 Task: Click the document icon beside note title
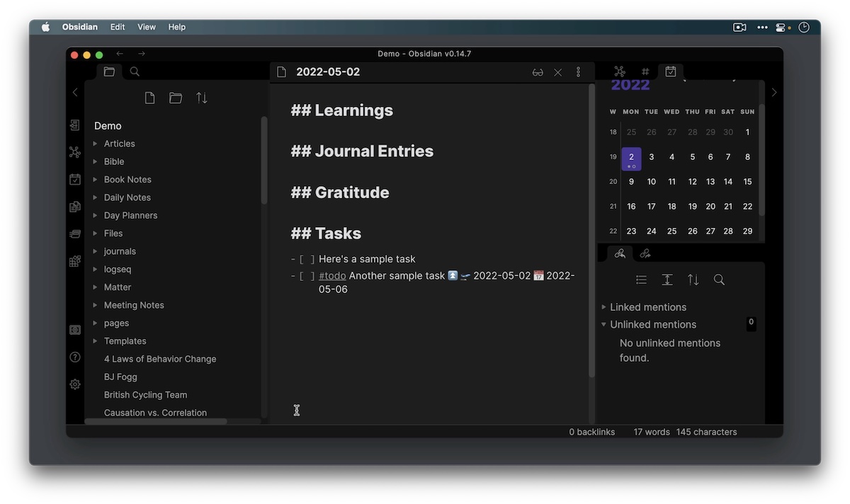click(282, 72)
